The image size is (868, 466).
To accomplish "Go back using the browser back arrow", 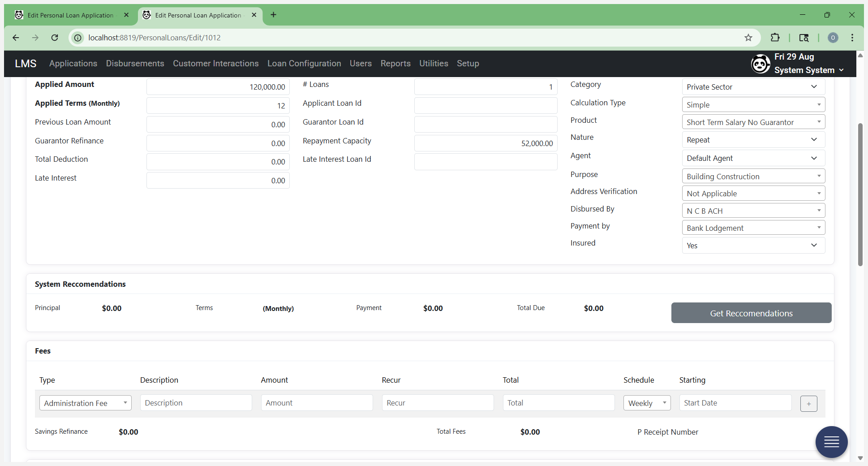I will (x=16, y=38).
